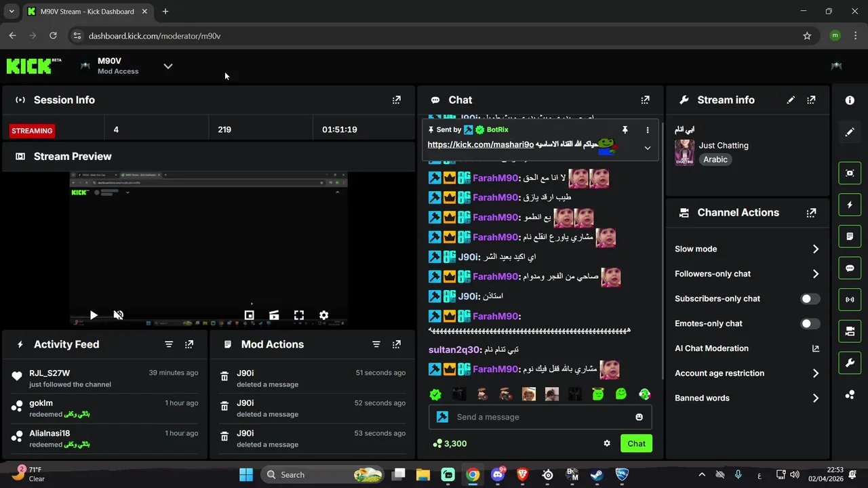Click verified checkmark quick emote
Screen dimensions: 868x488
pos(435,394)
